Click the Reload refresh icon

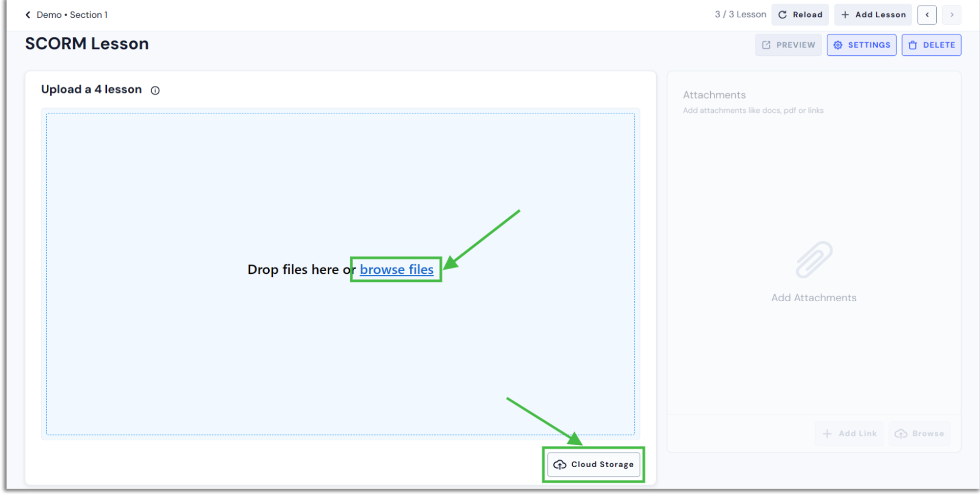[x=783, y=14]
